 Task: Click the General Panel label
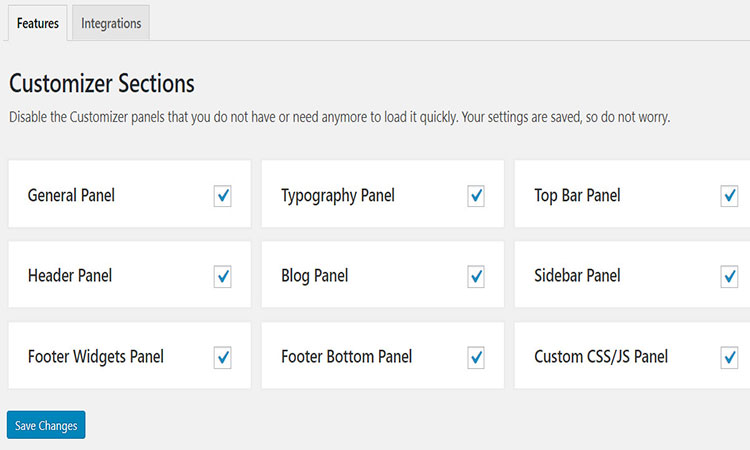click(71, 196)
